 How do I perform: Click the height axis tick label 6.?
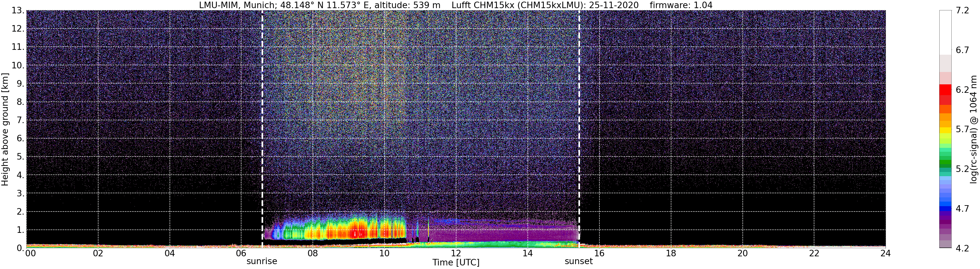21,138
